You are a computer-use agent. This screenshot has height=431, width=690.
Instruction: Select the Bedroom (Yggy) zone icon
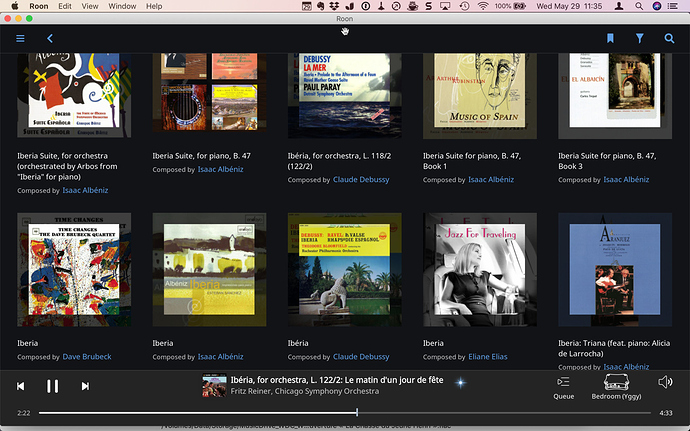616,382
